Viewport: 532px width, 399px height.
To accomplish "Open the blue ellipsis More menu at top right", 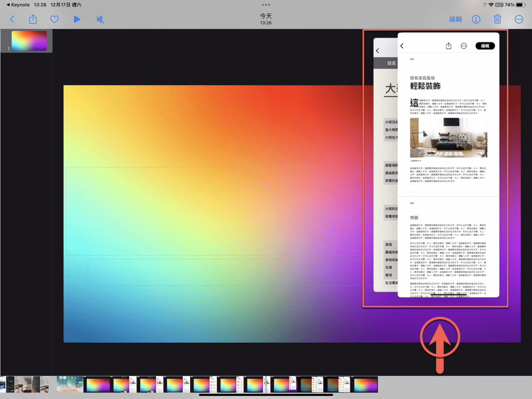I will click(519, 19).
